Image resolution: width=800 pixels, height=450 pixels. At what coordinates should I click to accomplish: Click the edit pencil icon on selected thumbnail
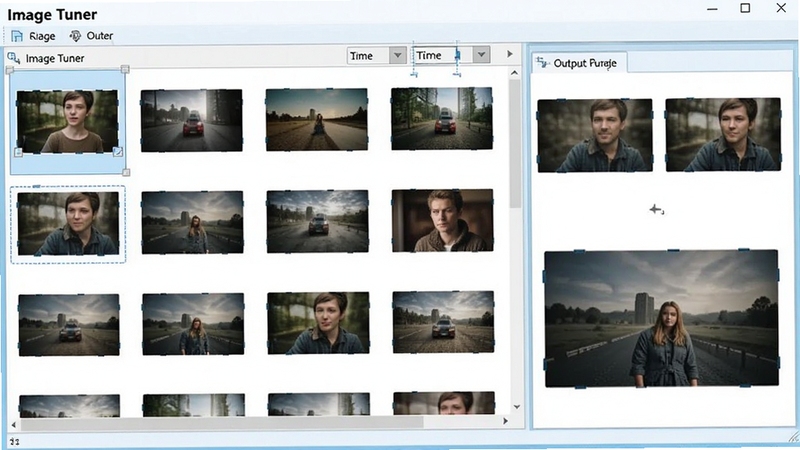pyautogui.click(x=117, y=152)
